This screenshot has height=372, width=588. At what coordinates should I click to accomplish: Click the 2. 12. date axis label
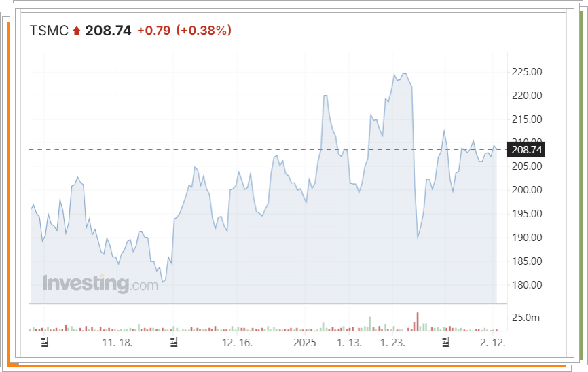[493, 343]
